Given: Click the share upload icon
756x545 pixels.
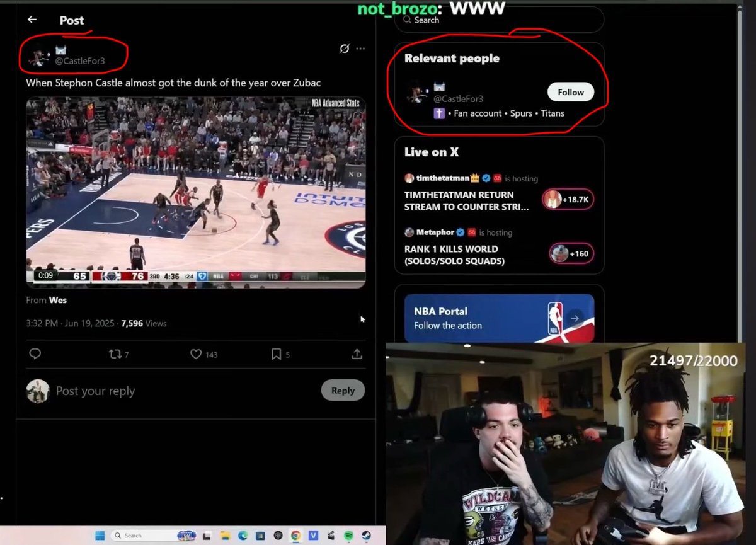Looking at the screenshot, I should 357,354.
